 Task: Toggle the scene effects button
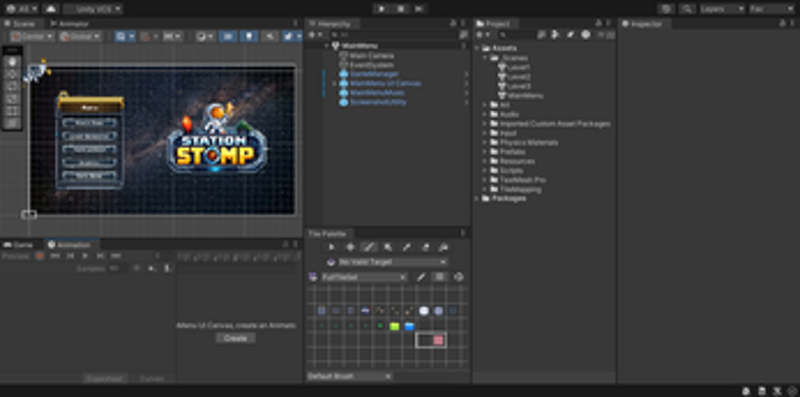coord(288,36)
